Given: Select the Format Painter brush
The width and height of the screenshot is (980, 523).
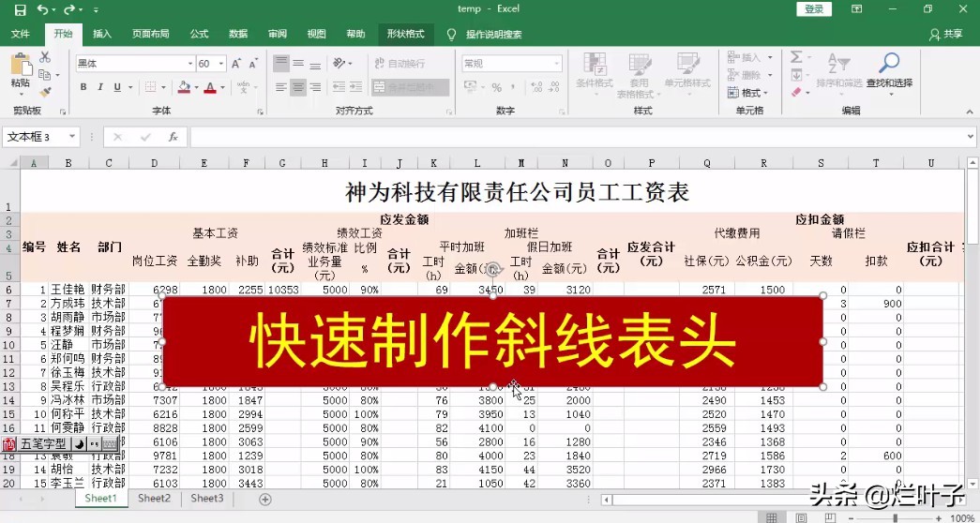Looking at the screenshot, I should (x=45, y=93).
